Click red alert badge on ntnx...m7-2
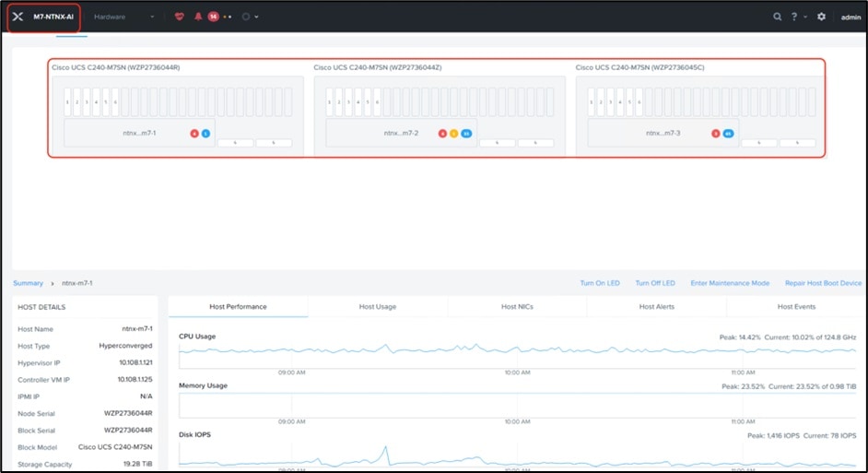Screen dimensions: 868x473 click(x=442, y=134)
